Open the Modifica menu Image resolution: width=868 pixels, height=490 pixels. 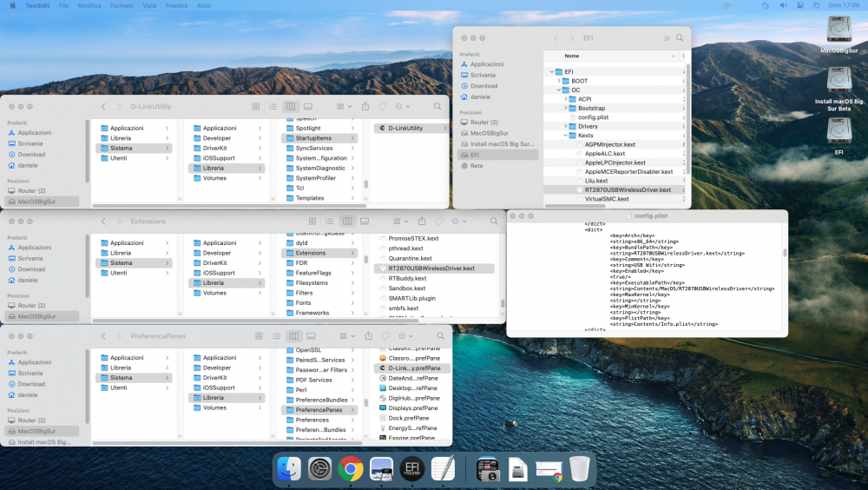[x=89, y=5]
